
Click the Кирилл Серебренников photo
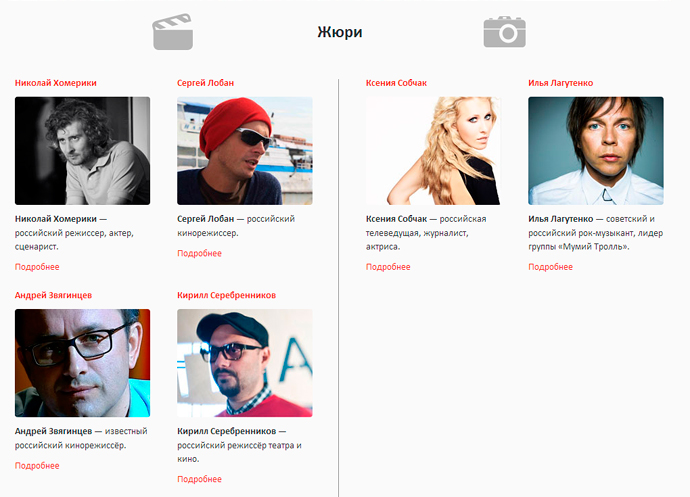pyautogui.click(x=244, y=363)
